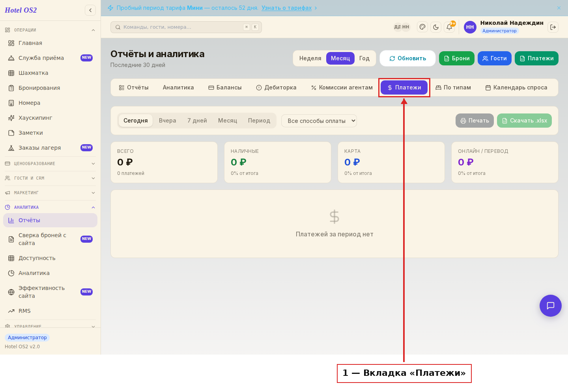The height and width of the screenshot is (392, 568).
Task: Open the chat bubble floating button
Action: click(x=551, y=306)
